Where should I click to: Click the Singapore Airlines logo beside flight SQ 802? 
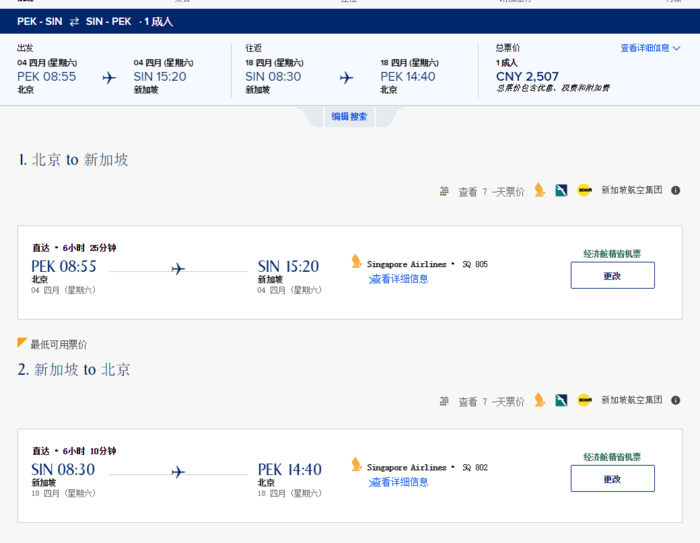click(x=356, y=465)
